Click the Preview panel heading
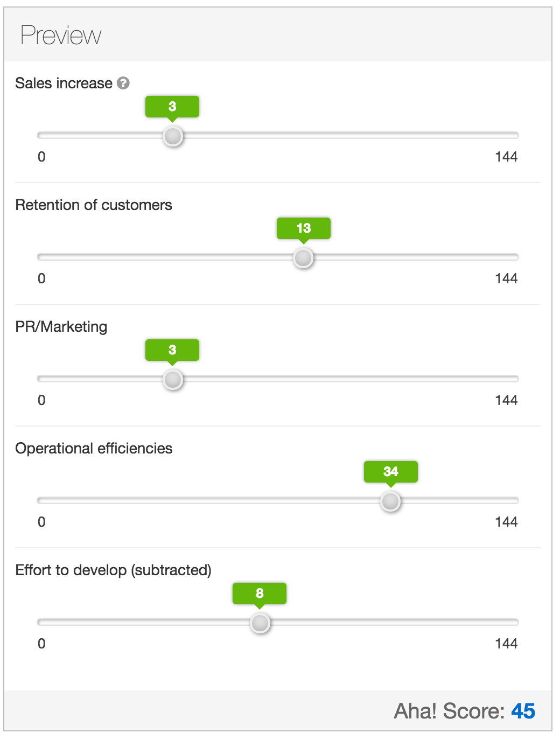 point(61,36)
